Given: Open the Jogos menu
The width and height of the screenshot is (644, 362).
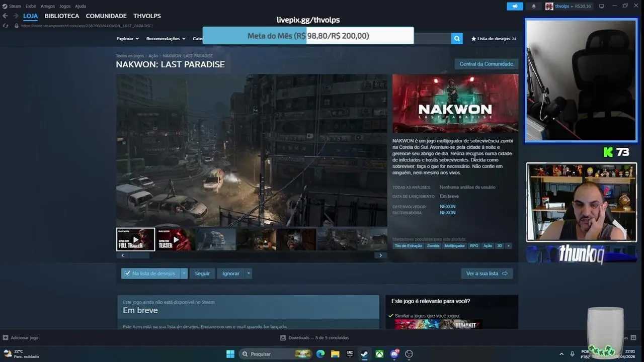Looking at the screenshot, I should point(65,6).
